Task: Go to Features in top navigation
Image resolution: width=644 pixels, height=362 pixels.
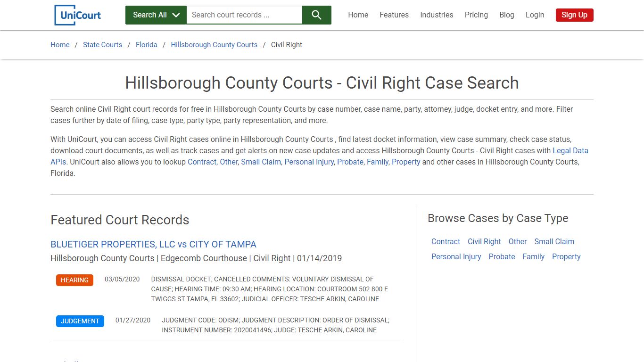Action: (394, 15)
